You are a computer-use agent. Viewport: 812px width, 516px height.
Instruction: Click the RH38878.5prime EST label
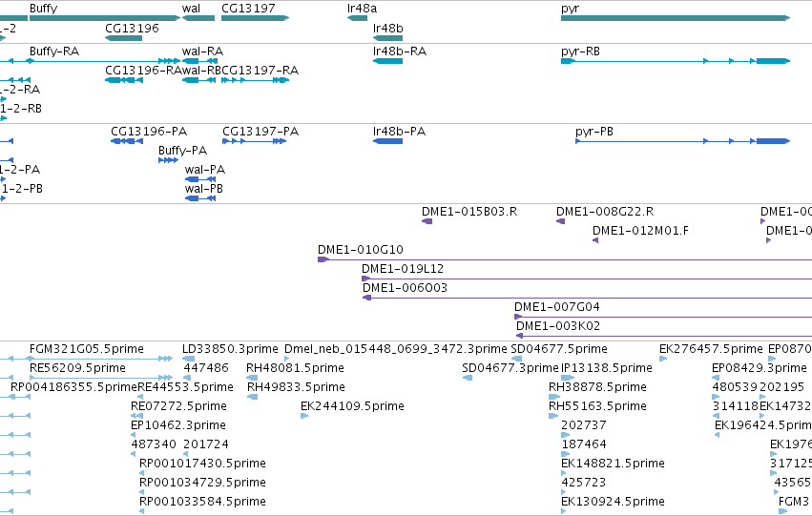click(597, 387)
